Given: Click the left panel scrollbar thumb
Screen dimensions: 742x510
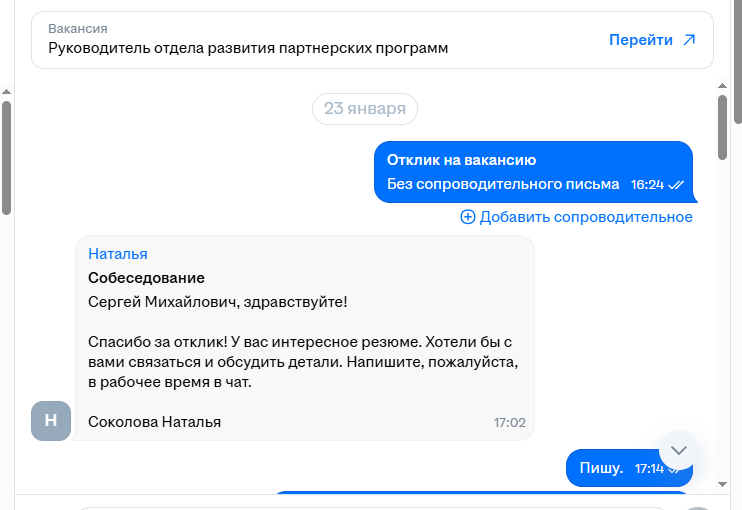Looking at the screenshot, I should [7, 155].
